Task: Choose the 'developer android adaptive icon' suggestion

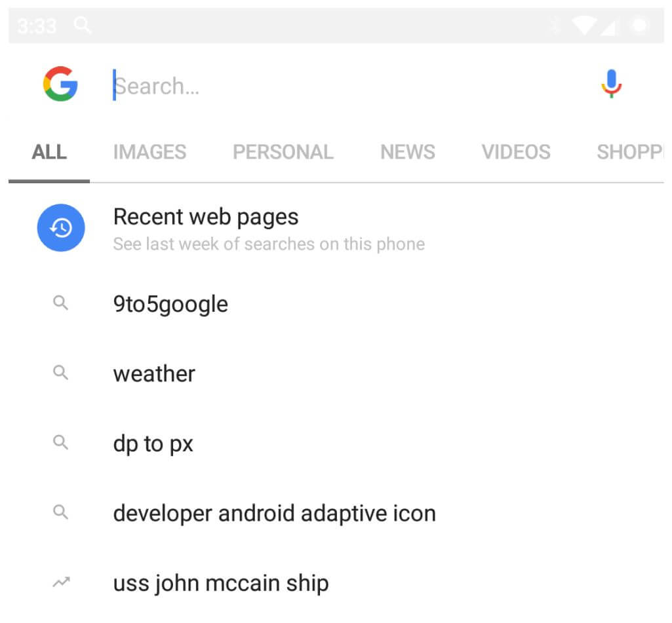Action: tap(274, 513)
